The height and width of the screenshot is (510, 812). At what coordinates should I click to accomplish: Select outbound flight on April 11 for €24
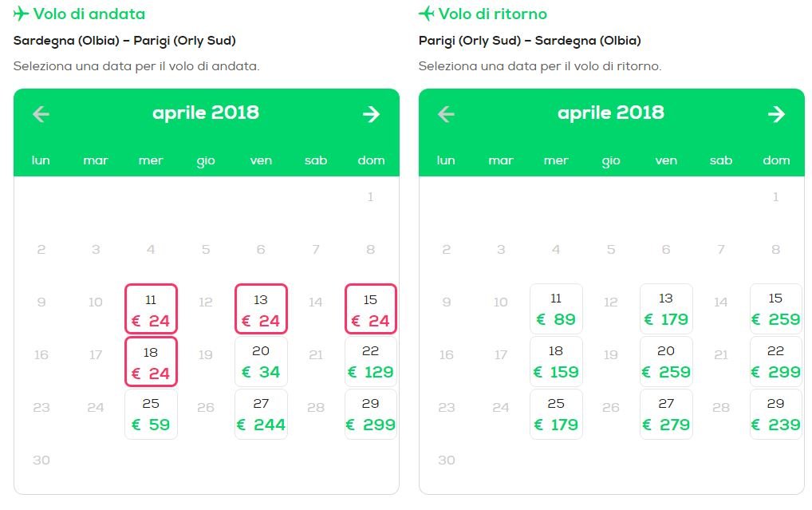151,309
